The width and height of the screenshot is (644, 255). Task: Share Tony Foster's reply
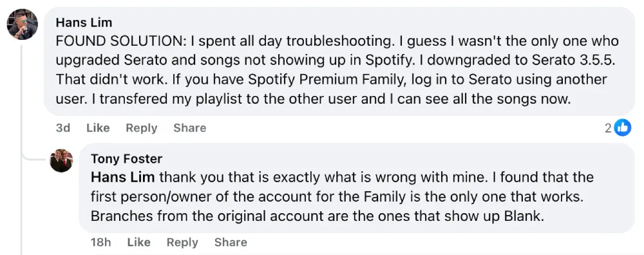tap(231, 243)
